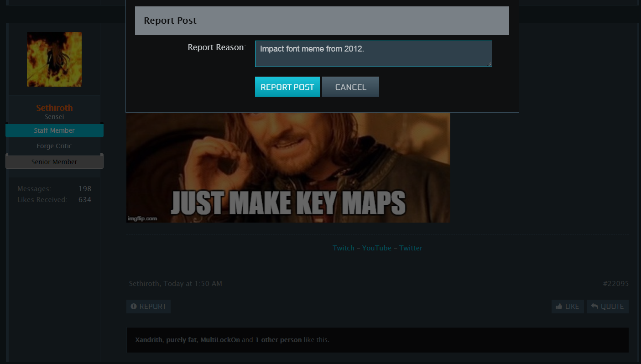641x364 pixels.
Task: Click the Just Make Key Maps meme image
Action: tap(288, 167)
